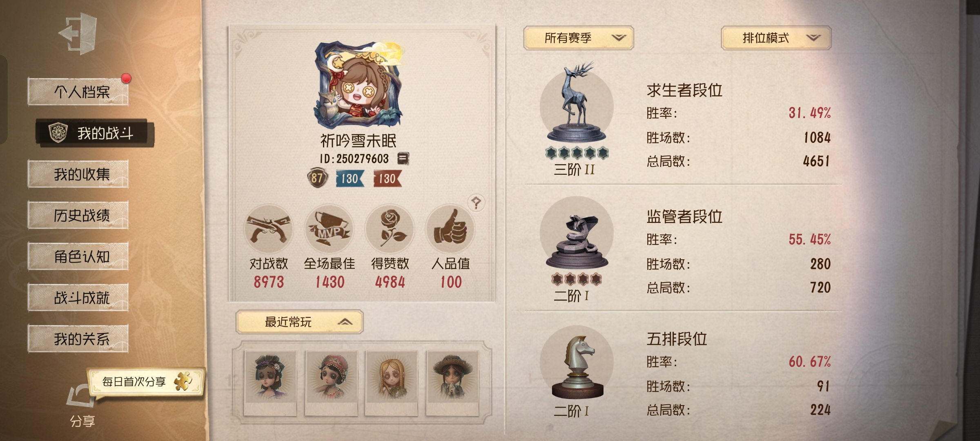Open the 个人档案 tab
Image resolution: width=980 pixels, height=441 pixels.
[78, 92]
